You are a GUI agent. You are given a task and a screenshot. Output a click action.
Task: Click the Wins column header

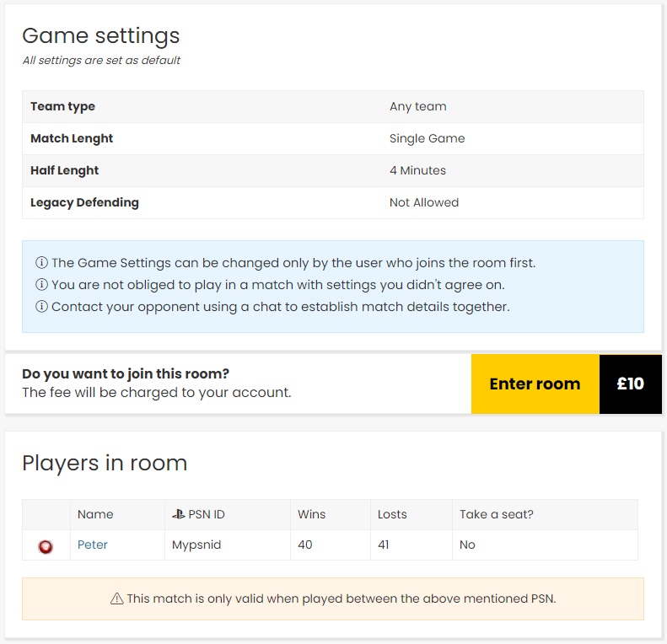pyautogui.click(x=311, y=514)
